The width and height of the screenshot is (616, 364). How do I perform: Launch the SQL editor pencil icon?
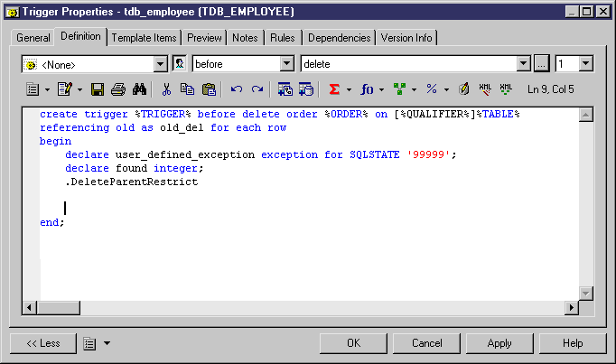[x=464, y=89]
